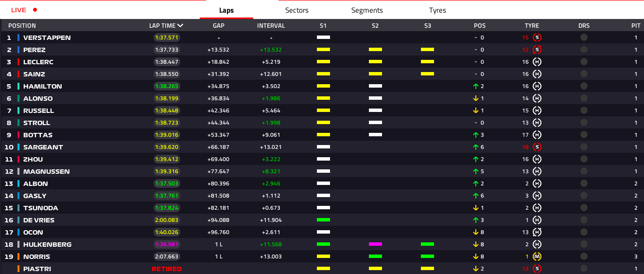This screenshot has height=274, width=644.
Task: Select the VERSTAPPEN driver row name
Action: (47, 37)
